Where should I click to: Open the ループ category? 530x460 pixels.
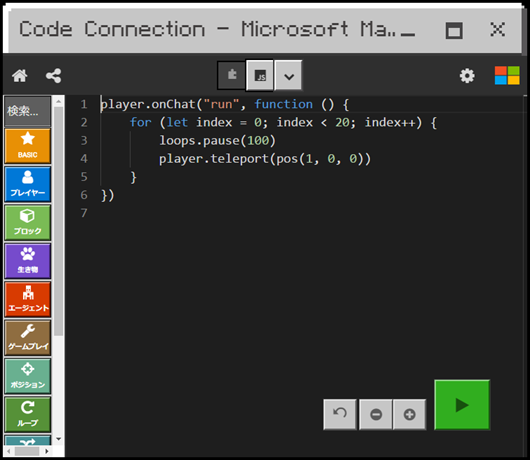click(28, 415)
